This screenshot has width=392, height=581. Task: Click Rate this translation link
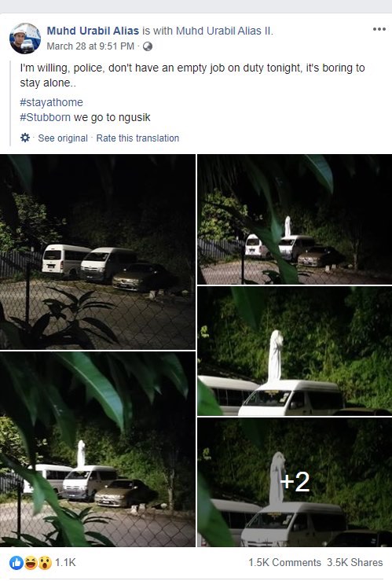pyautogui.click(x=137, y=138)
